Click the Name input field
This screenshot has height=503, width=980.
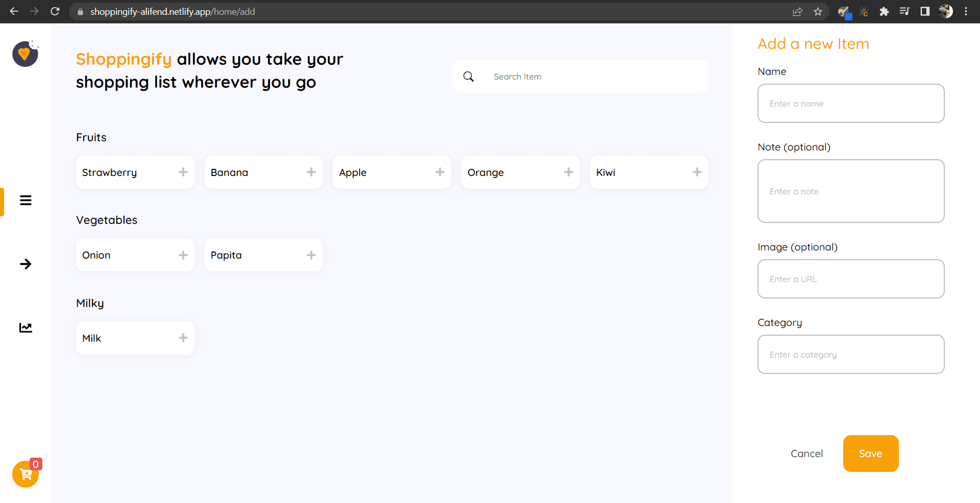[850, 104]
